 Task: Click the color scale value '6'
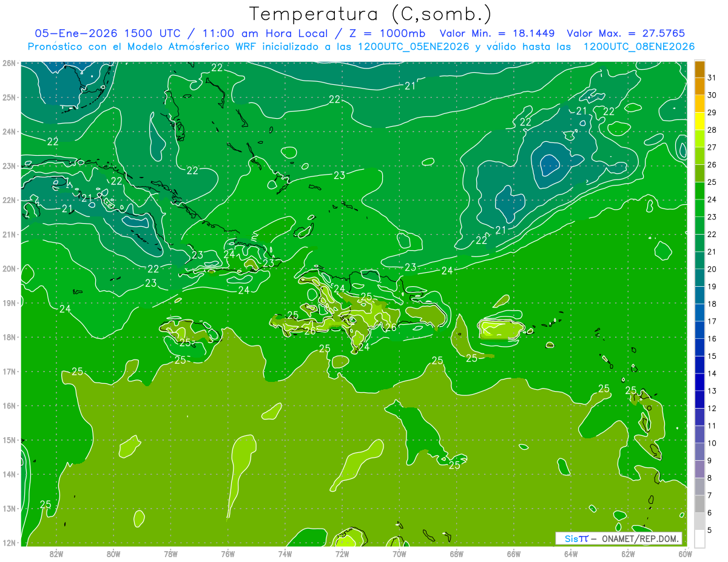coord(710,513)
